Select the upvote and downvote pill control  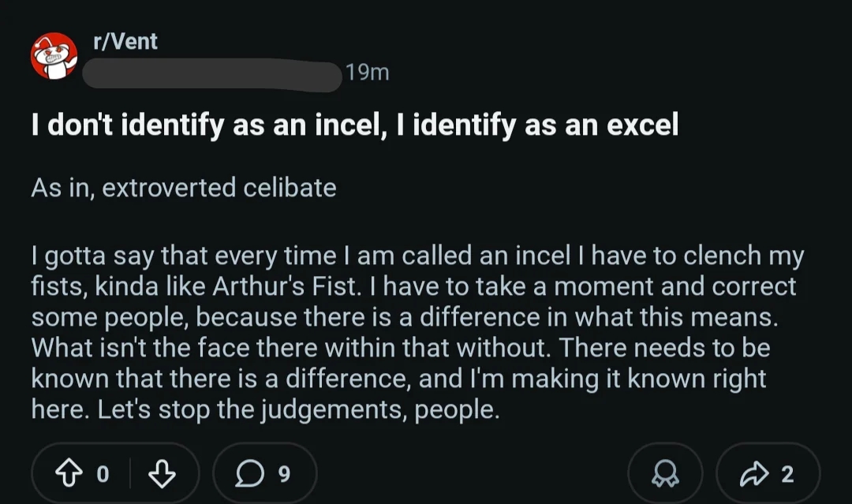pyautogui.click(x=117, y=471)
